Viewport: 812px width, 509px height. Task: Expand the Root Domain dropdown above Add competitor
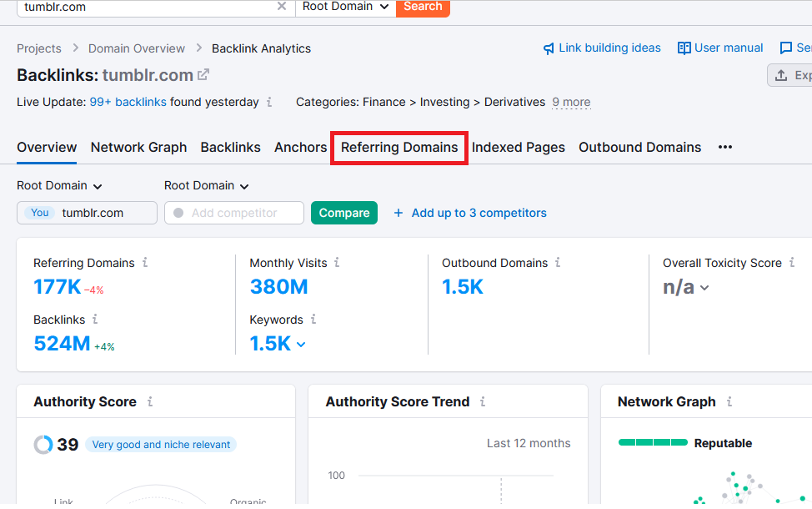coord(207,185)
